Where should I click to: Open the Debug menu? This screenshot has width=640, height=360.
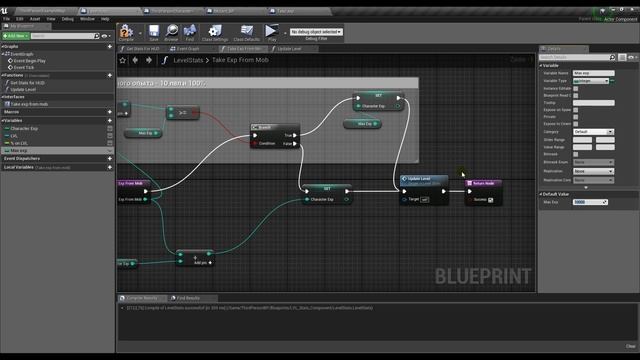67,19
